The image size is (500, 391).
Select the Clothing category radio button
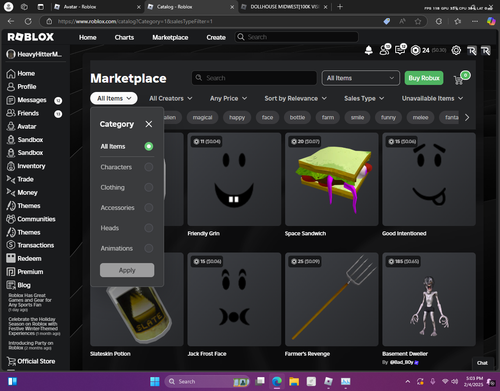[x=149, y=187]
